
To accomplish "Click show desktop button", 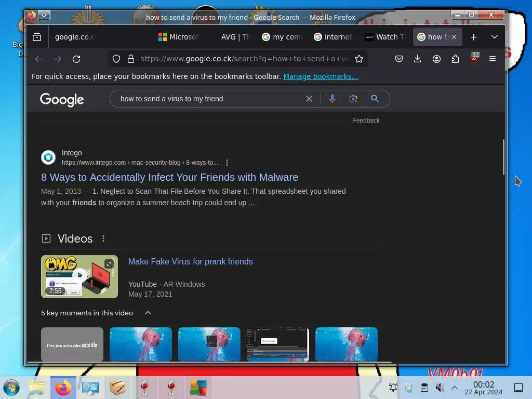I will point(518,388).
